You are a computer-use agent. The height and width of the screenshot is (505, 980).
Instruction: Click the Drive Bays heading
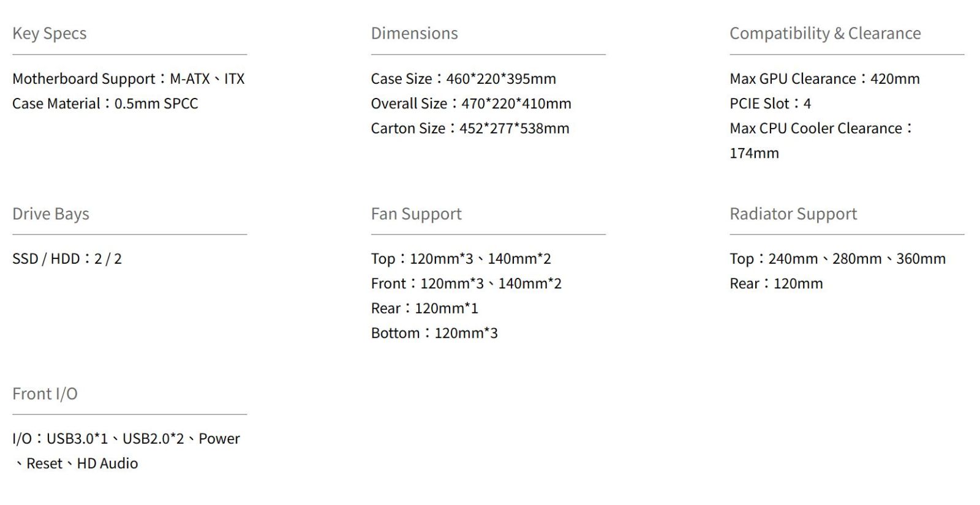[x=51, y=214]
